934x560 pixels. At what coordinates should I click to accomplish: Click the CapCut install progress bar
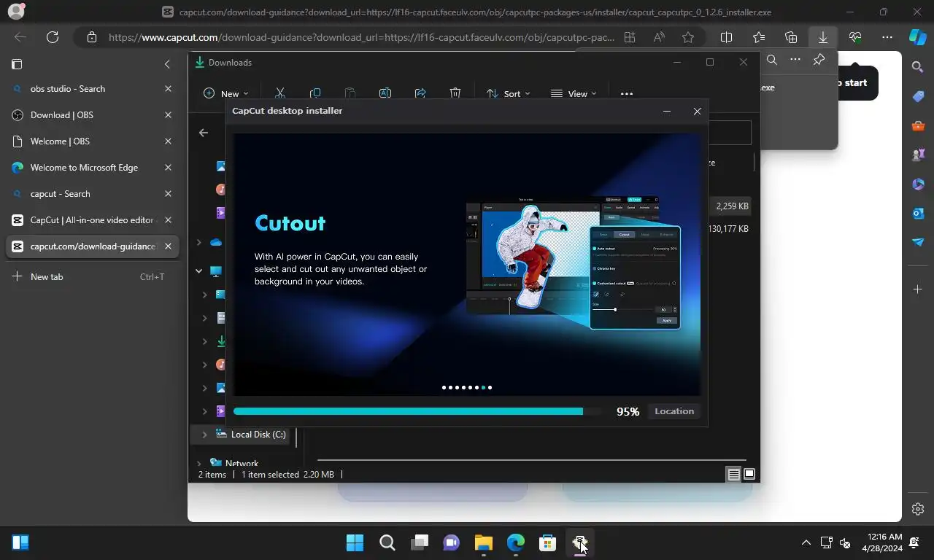417,411
